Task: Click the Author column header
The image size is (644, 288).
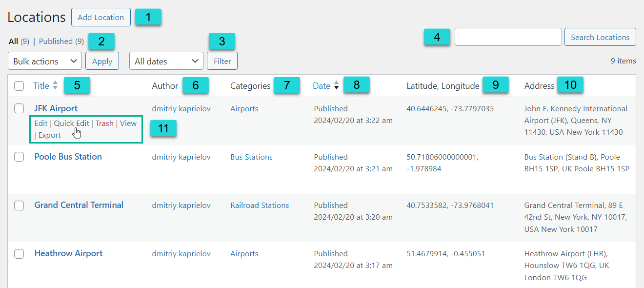Action: pos(165,86)
